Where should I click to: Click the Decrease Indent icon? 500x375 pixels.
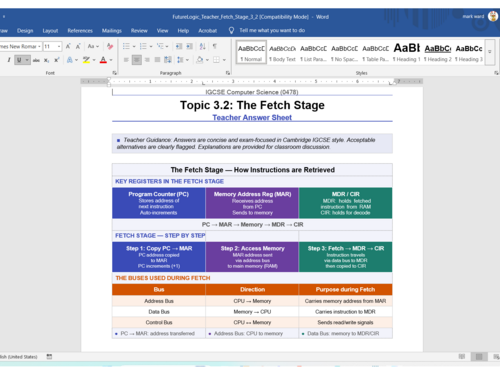coord(179,46)
